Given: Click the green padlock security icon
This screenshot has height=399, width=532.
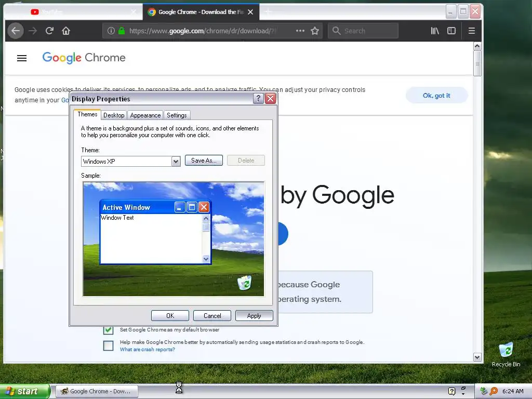Looking at the screenshot, I should (x=122, y=31).
